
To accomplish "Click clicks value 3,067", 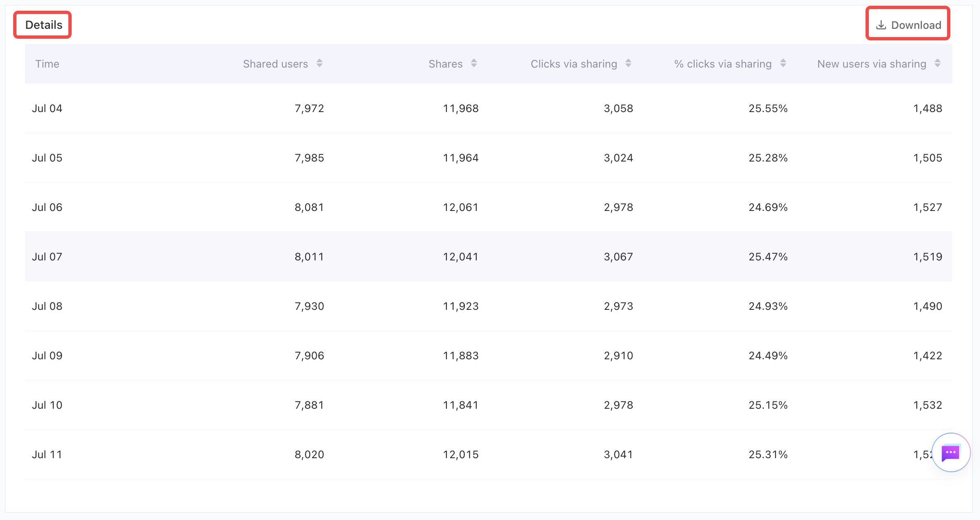I will tap(618, 257).
